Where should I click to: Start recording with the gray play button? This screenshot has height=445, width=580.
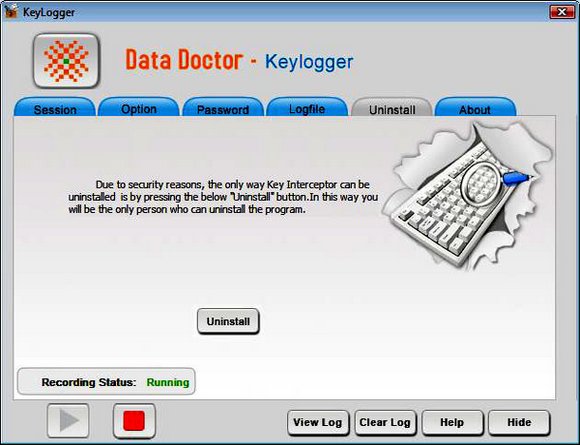[68, 421]
